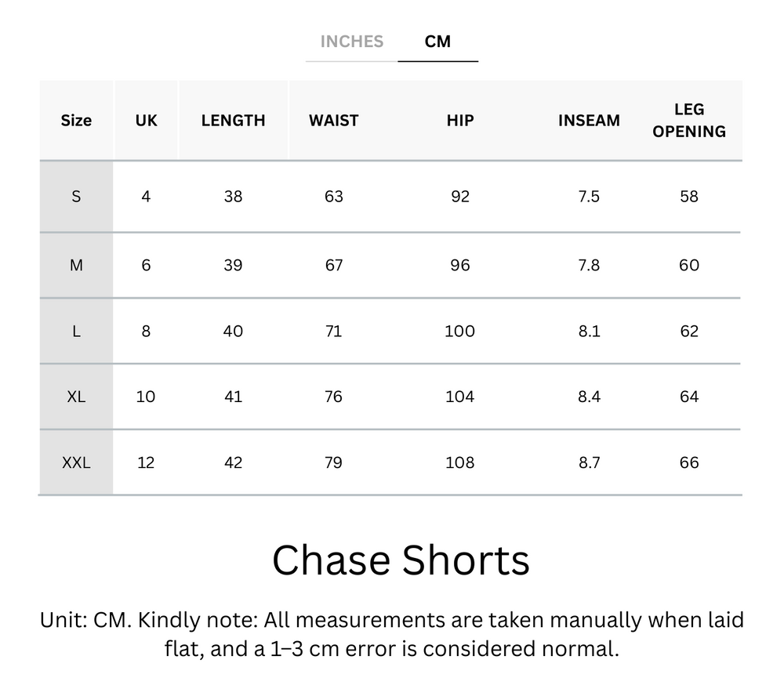Select the LENGTH column header
Image resolution: width=784 pixels, height=696 pixels.
[x=233, y=120]
